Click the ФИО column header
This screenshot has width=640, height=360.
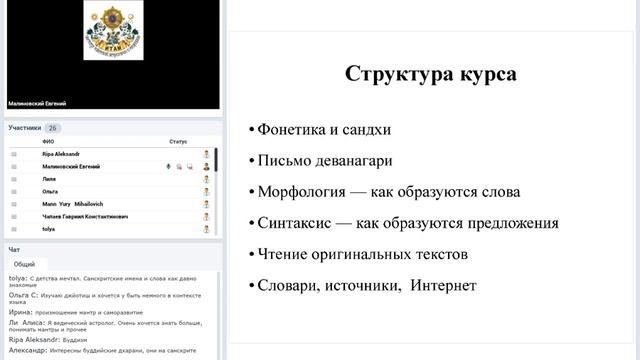coord(48,142)
